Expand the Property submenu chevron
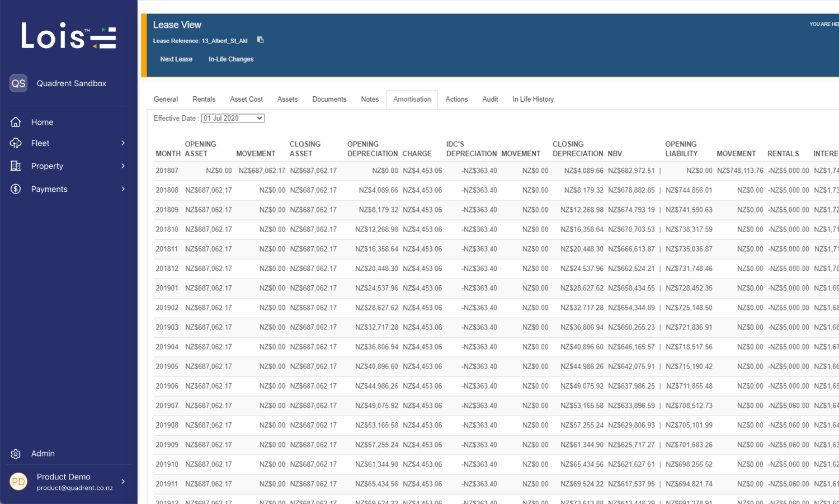This screenshot has width=839, height=504. coord(123,166)
